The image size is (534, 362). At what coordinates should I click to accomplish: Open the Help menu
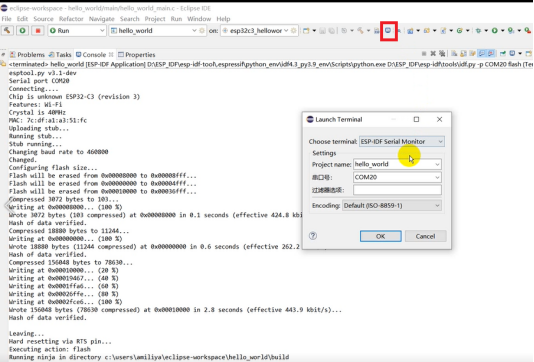(223, 19)
